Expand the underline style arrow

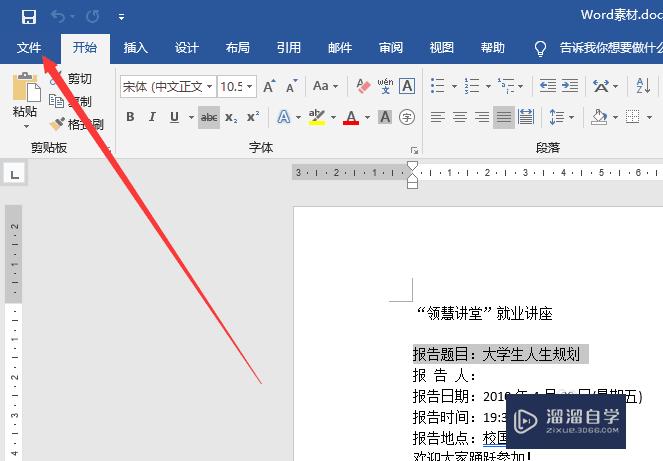tap(191, 117)
